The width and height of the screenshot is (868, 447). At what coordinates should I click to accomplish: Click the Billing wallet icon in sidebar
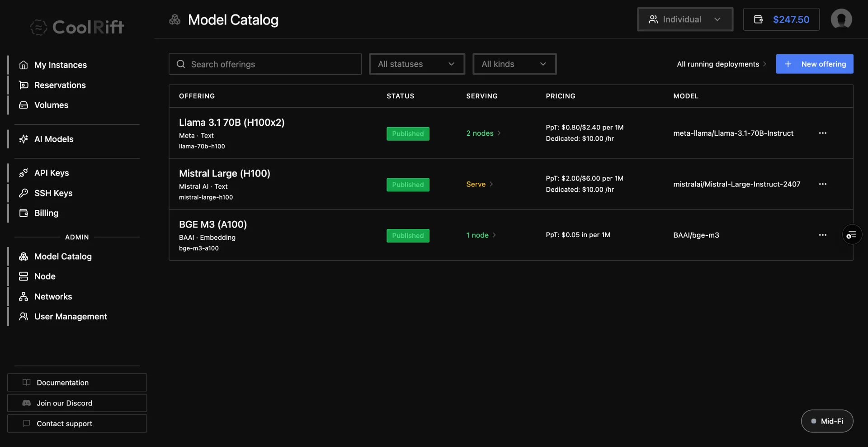[x=24, y=213]
